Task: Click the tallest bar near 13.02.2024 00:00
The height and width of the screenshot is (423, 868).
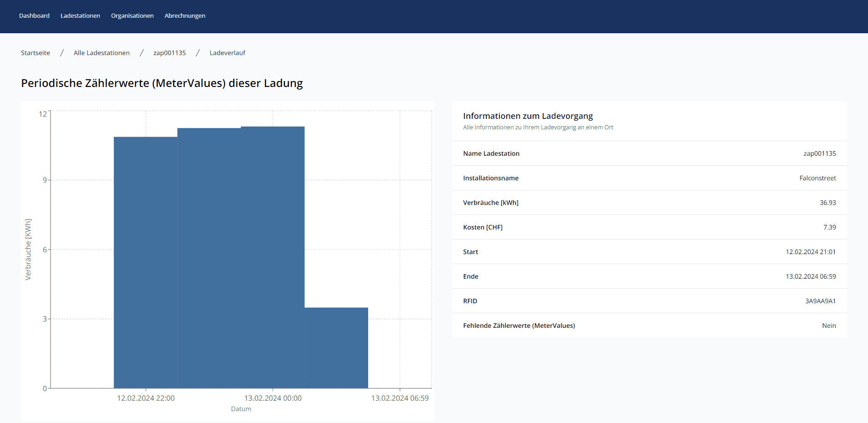Action: pyautogui.click(x=272, y=257)
